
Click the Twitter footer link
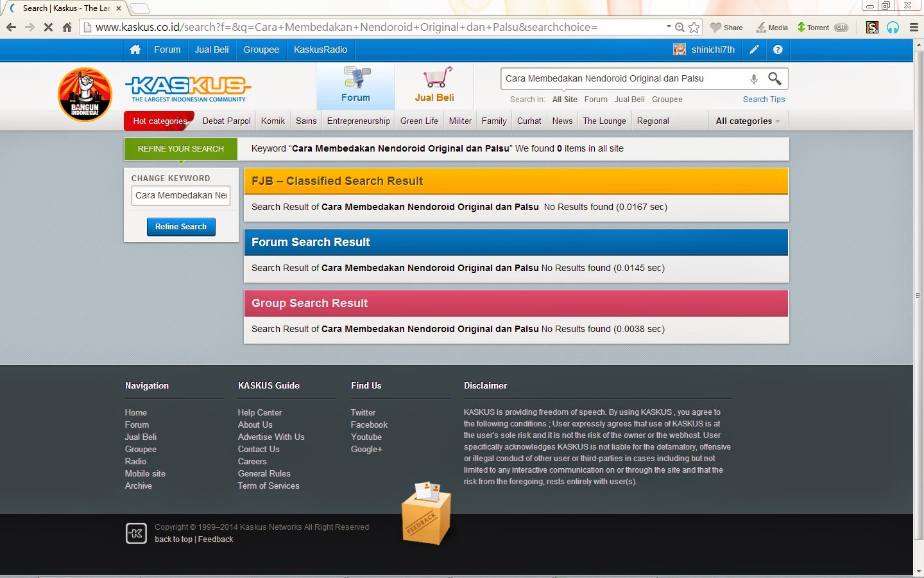(363, 412)
